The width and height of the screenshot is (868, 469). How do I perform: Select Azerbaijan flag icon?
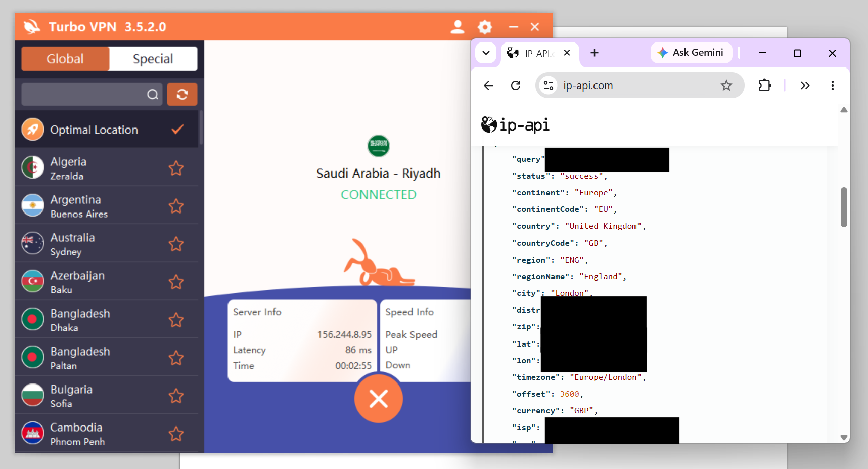click(33, 281)
